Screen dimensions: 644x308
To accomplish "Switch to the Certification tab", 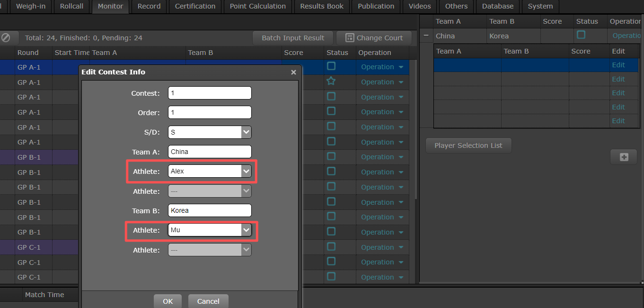I will [195, 6].
